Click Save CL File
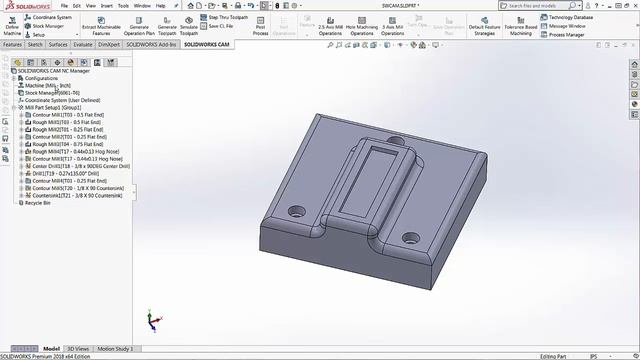 click(217, 26)
